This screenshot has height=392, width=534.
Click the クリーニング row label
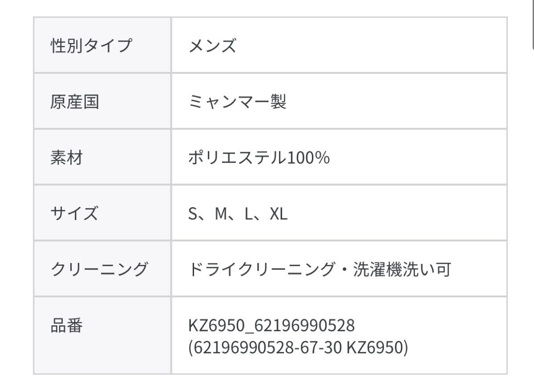[99, 269]
